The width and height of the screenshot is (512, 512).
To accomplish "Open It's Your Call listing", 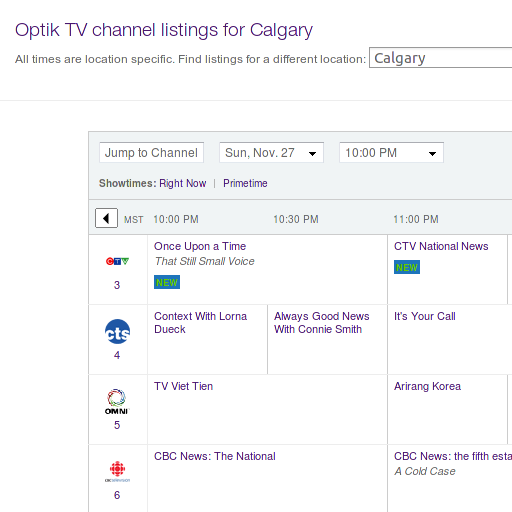I will point(424,316).
